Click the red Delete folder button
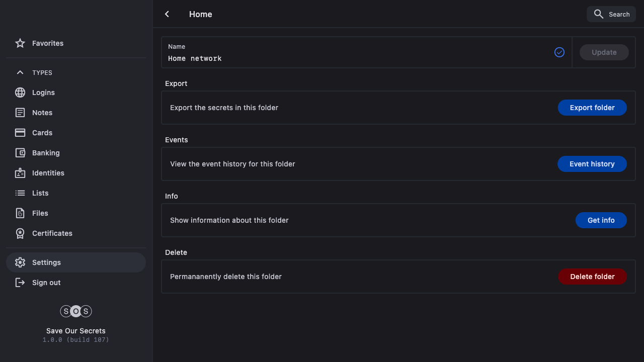This screenshot has width=644, height=362. (592, 277)
